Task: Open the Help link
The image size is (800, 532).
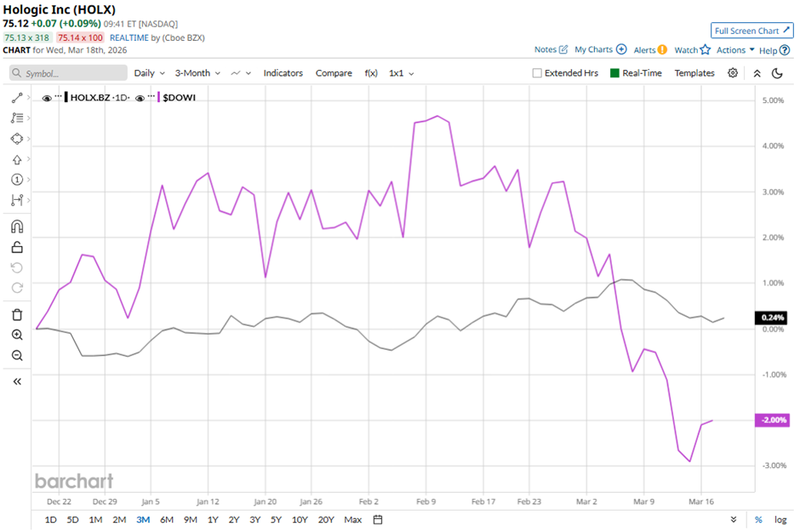Action: (x=774, y=50)
